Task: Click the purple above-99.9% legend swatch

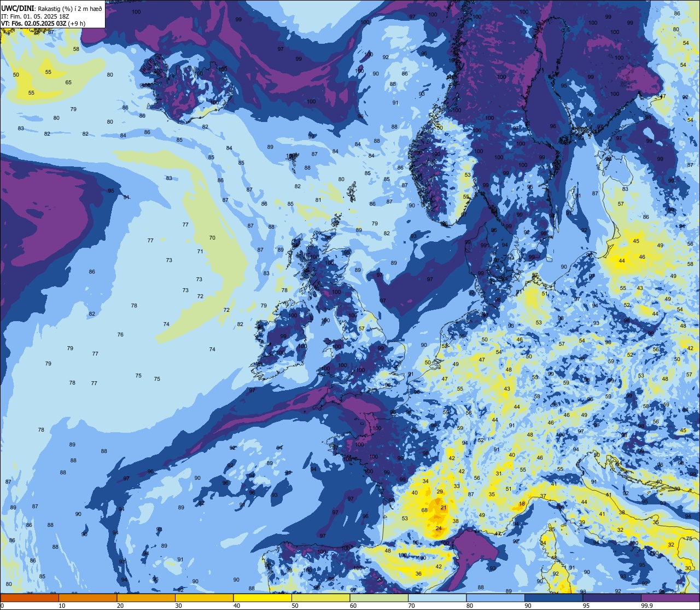Action: pos(670,598)
